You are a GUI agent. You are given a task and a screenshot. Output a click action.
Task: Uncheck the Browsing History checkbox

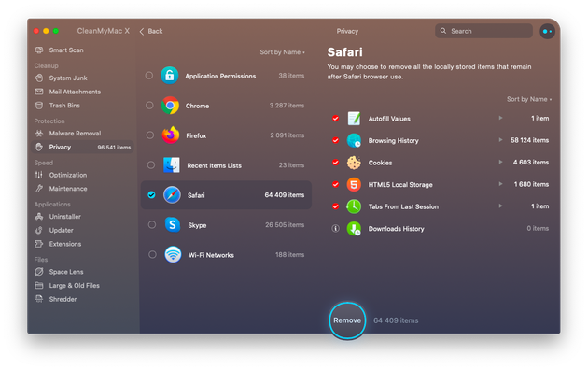click(x=336, y=140)
